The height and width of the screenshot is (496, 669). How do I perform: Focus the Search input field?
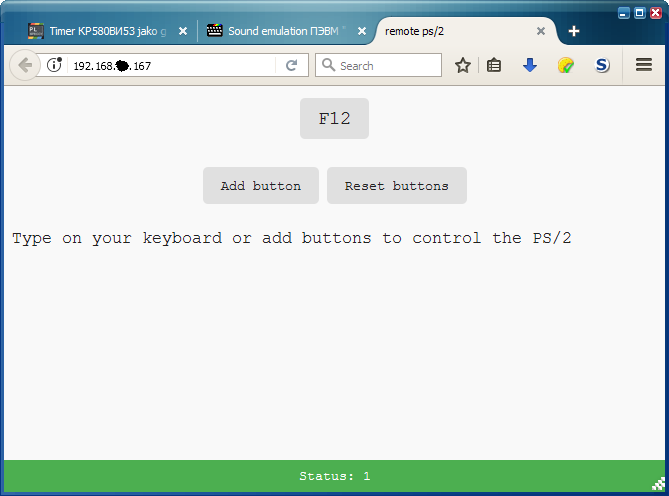coord(378,65)
